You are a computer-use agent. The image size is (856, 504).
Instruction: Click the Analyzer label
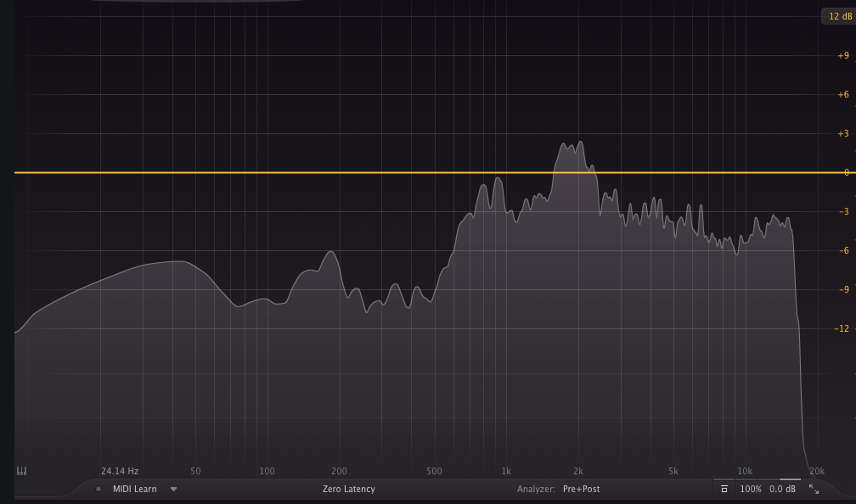coord(536,489)
